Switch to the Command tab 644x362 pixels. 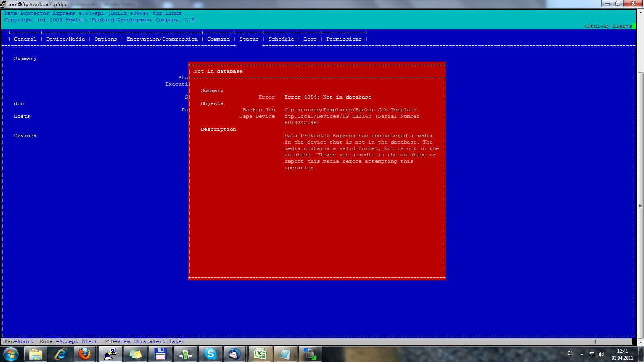coord(219,39)
